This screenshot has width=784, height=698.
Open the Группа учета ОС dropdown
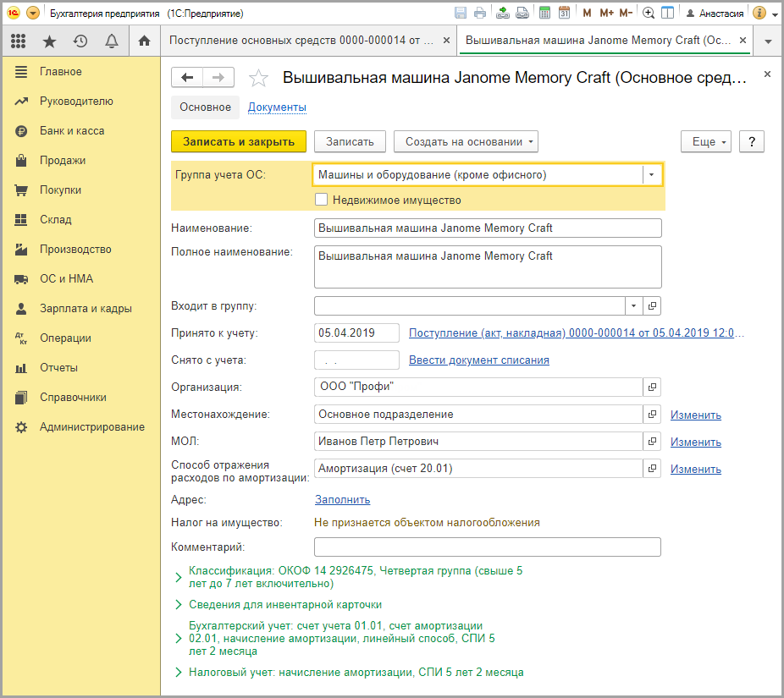pyautogui.click(x=651, y=175)
